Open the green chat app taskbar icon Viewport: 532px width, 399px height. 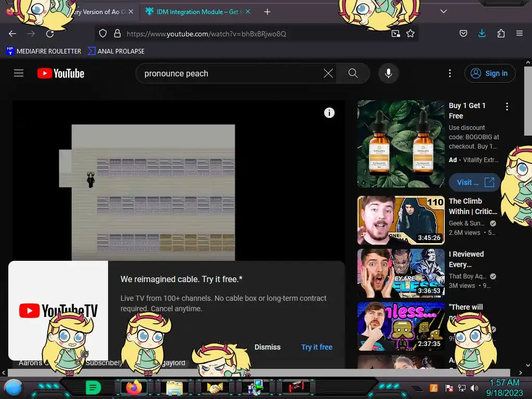click(93, 388)
